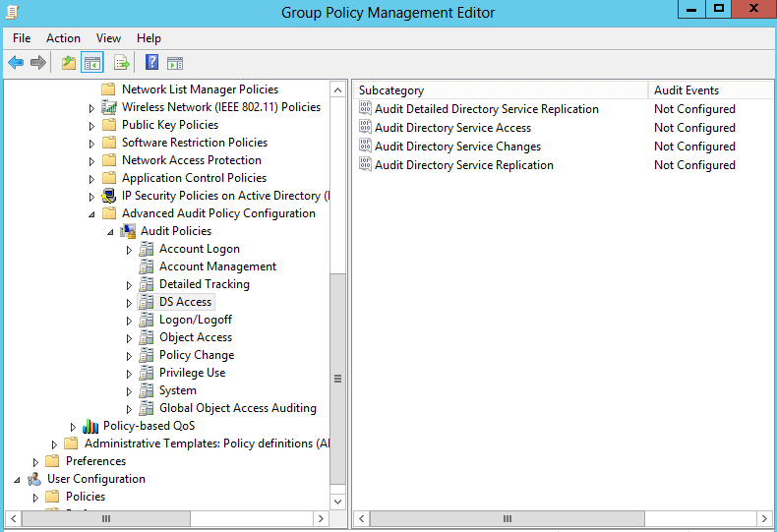Select Audit Directory Service Changes subcategory

[457, 147]
